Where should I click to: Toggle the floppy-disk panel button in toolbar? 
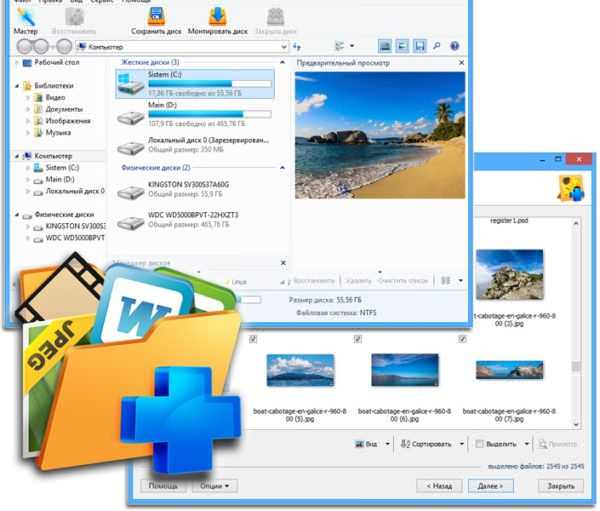point(420,46)
